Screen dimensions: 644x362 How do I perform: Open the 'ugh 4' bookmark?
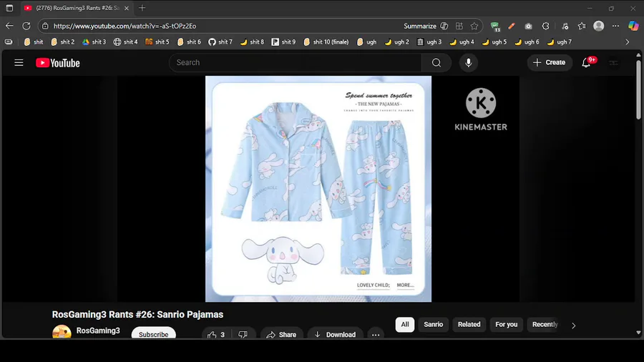click(x=462, y=42)
